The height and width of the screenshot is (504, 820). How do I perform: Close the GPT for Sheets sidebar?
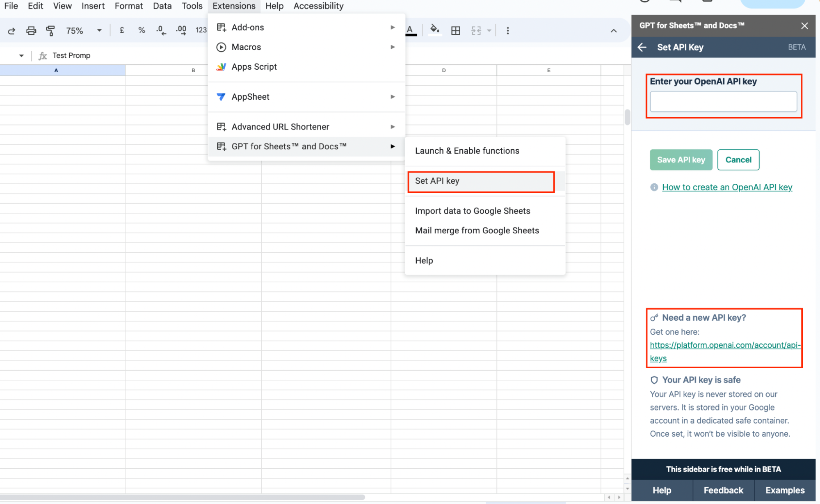[x=804, y=26]
